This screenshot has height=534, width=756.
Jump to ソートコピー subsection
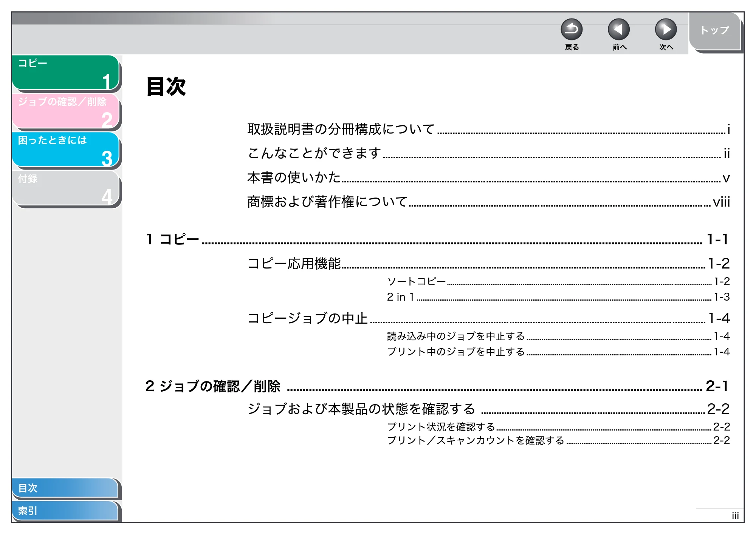558,282
